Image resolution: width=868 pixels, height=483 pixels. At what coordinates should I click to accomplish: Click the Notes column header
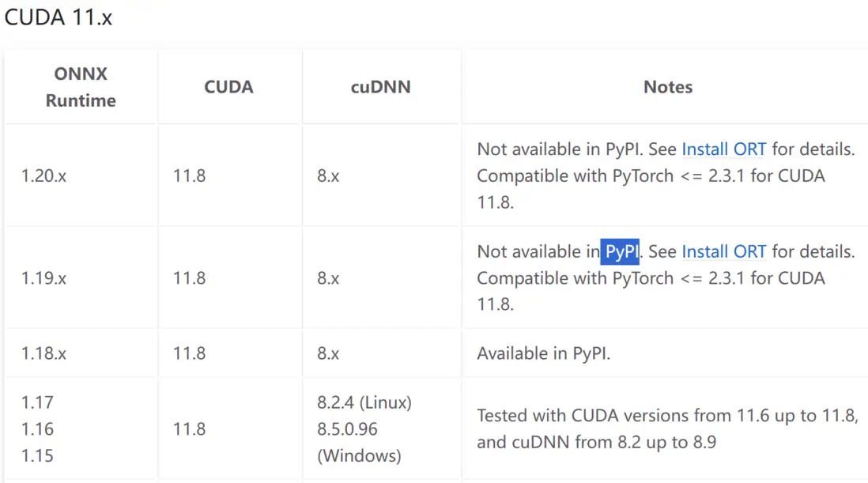click(667, 87)
